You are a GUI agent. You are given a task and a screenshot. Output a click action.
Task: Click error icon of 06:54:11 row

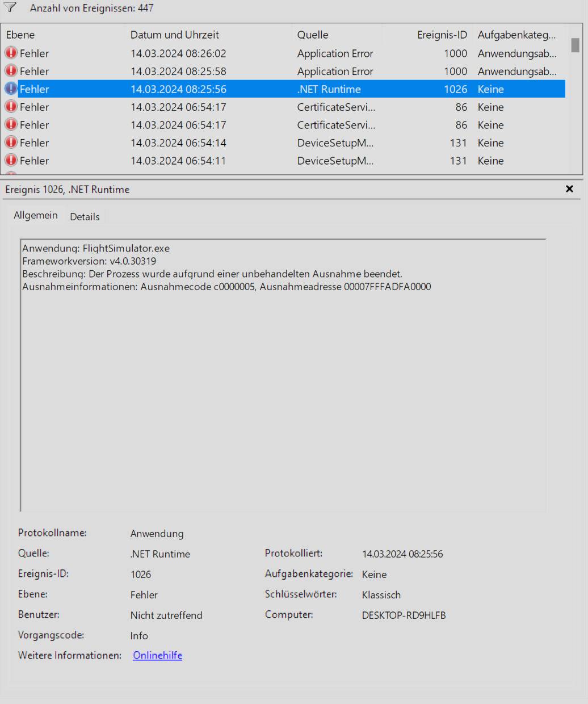coord(11,161)
